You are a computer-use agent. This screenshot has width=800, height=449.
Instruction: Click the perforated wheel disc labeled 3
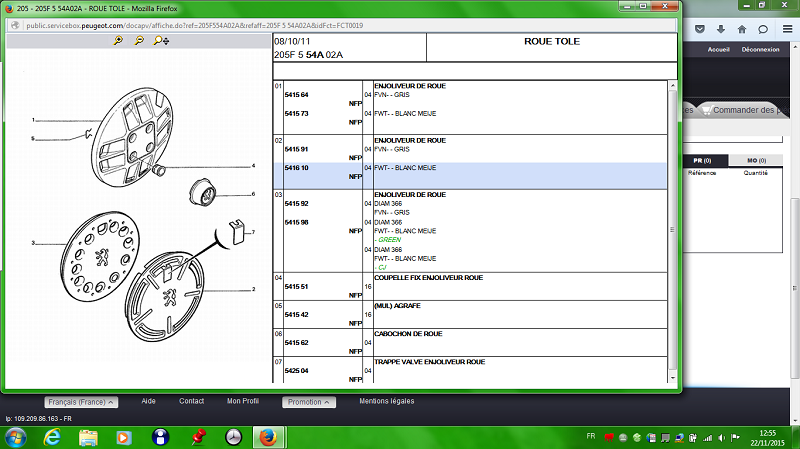[101, 256]
